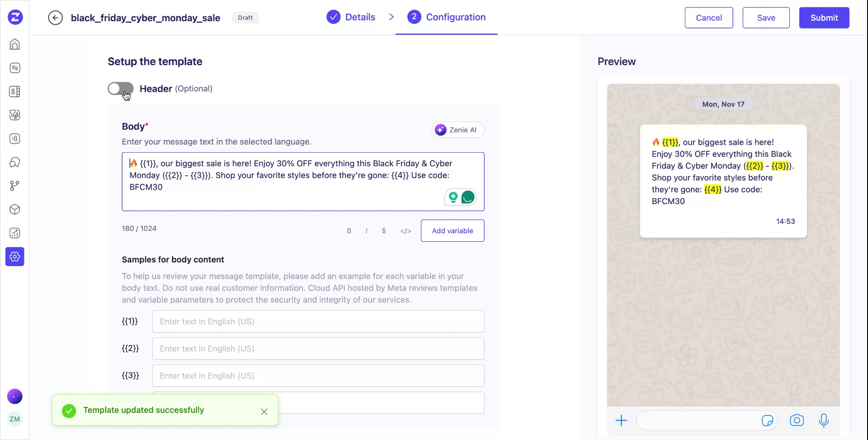Click the plus icon in the preview chat bar
Image resolution: width=868 pixels, height=440 pixels.
pos(622,420)
